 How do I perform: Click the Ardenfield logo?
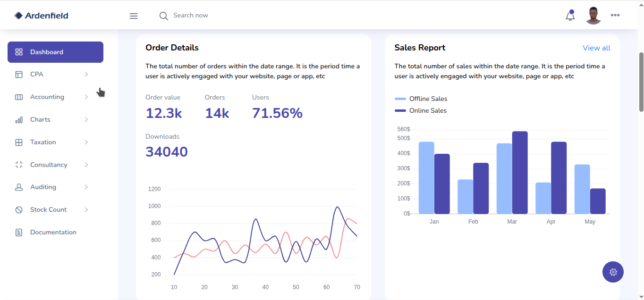coord(42,16)
